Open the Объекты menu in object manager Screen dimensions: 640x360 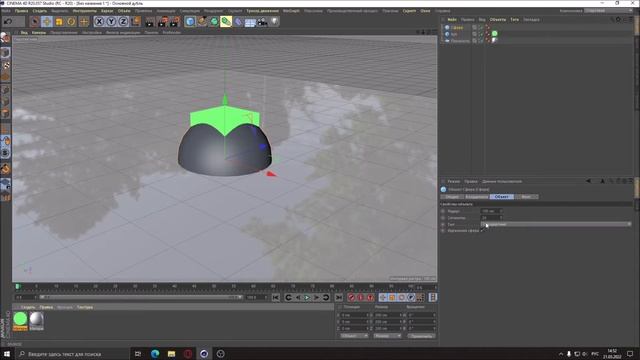[x=498, y=20]
